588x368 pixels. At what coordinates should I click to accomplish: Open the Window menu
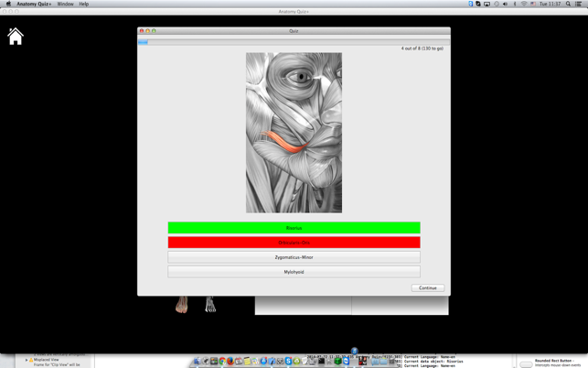65,4
